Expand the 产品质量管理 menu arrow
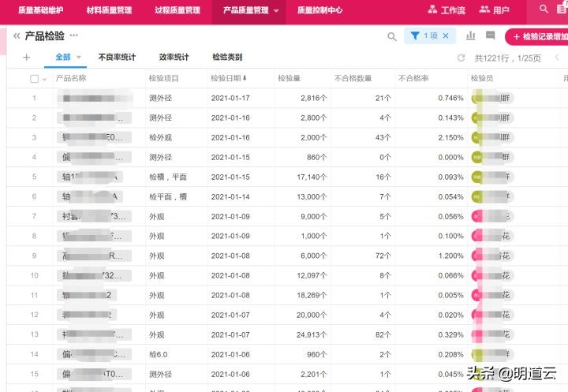The image size is (568, 392). point(276,10)
